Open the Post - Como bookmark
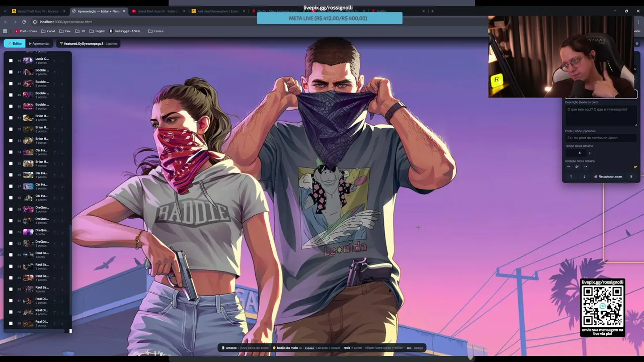The width and height of the screenshot is (644, 362). pyautogui.click(x=26, y=31)
